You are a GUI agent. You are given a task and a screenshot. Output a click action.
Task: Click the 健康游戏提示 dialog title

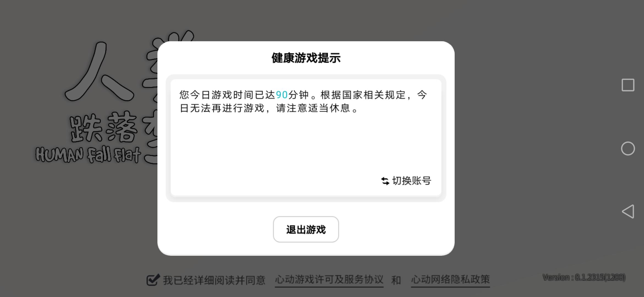[x=306, y=58]
